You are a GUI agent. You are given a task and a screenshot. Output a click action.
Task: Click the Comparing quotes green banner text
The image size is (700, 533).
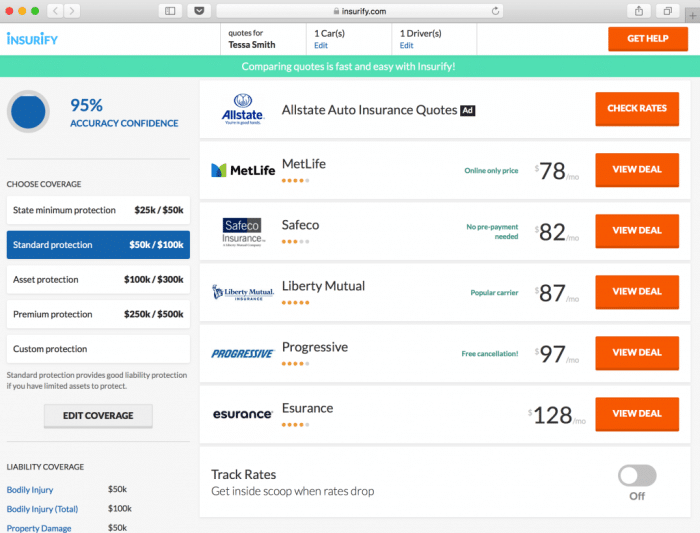tap(349, 67)
